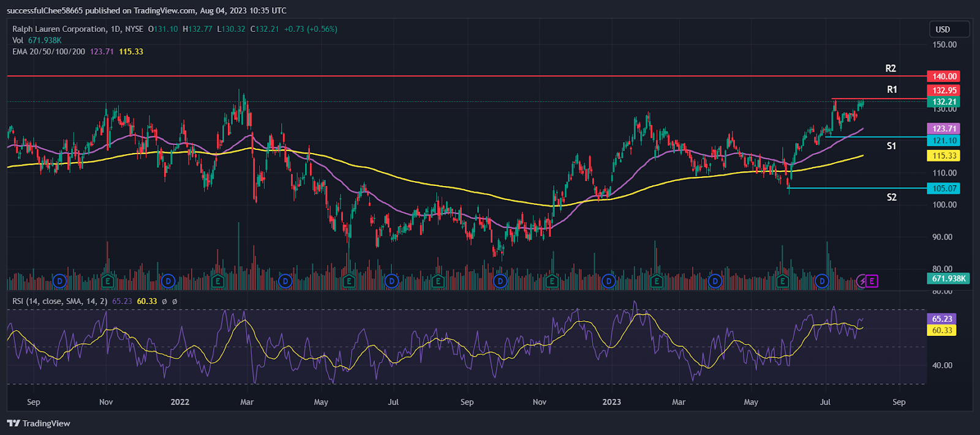Click the 2022 label on time axis
Image resolution: width=980 pixels, height=435 pixels.
point(180,402)
